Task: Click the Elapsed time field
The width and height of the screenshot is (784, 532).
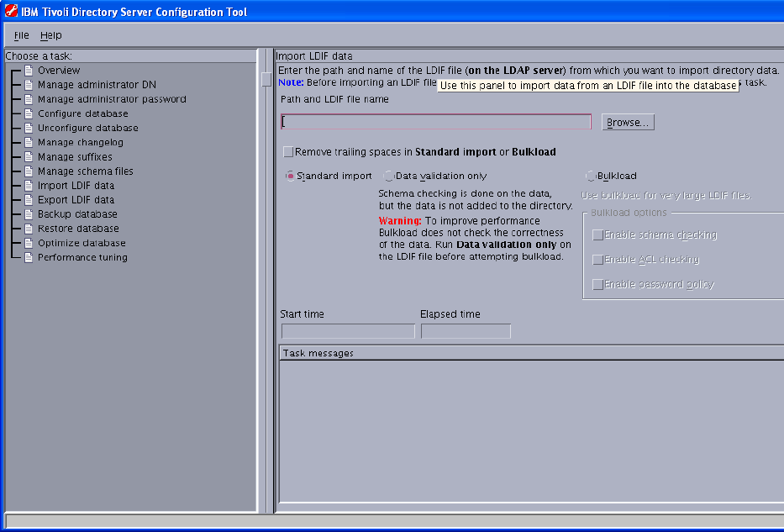Action: pos(466,331)
